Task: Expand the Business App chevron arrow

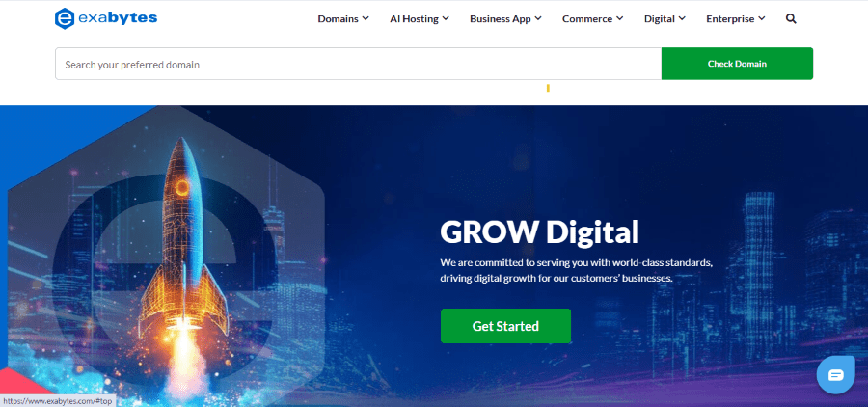Action: [x=538, y=19]
